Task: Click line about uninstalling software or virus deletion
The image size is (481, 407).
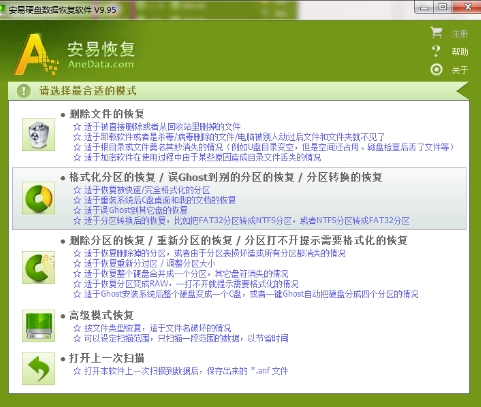Action: (x=229, y=137)
